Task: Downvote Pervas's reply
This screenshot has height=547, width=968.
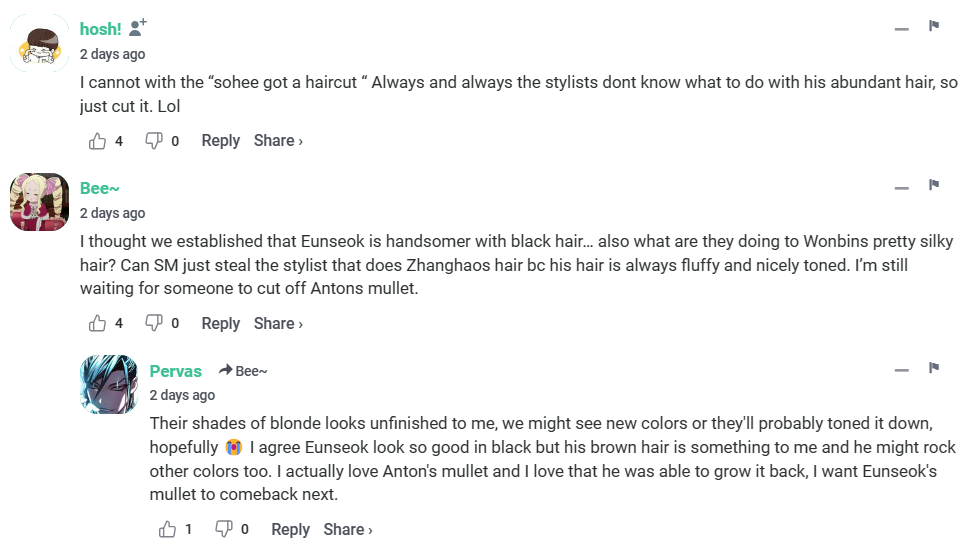Action: [224, 529]
